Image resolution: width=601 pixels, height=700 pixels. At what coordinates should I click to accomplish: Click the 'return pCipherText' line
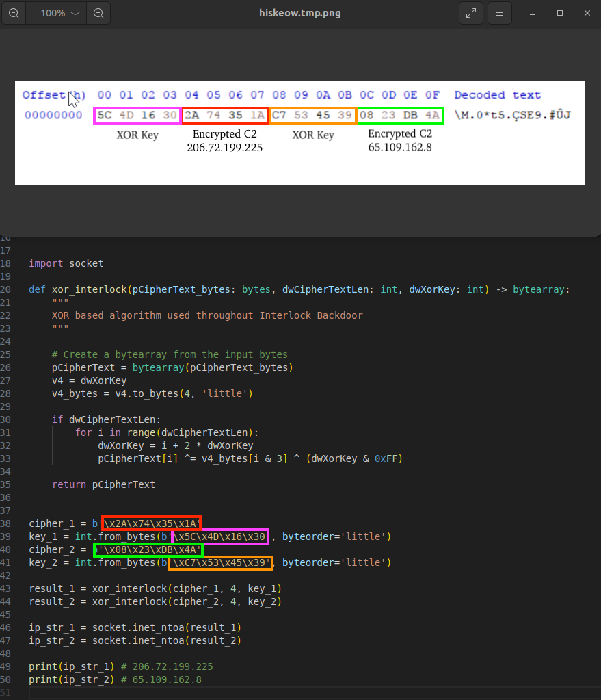(x=103, y=484)
